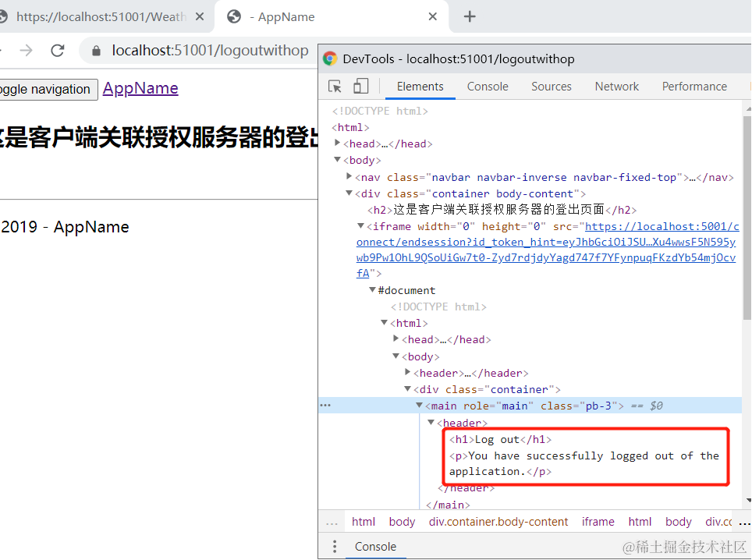Collapse the div class container node

408,388
